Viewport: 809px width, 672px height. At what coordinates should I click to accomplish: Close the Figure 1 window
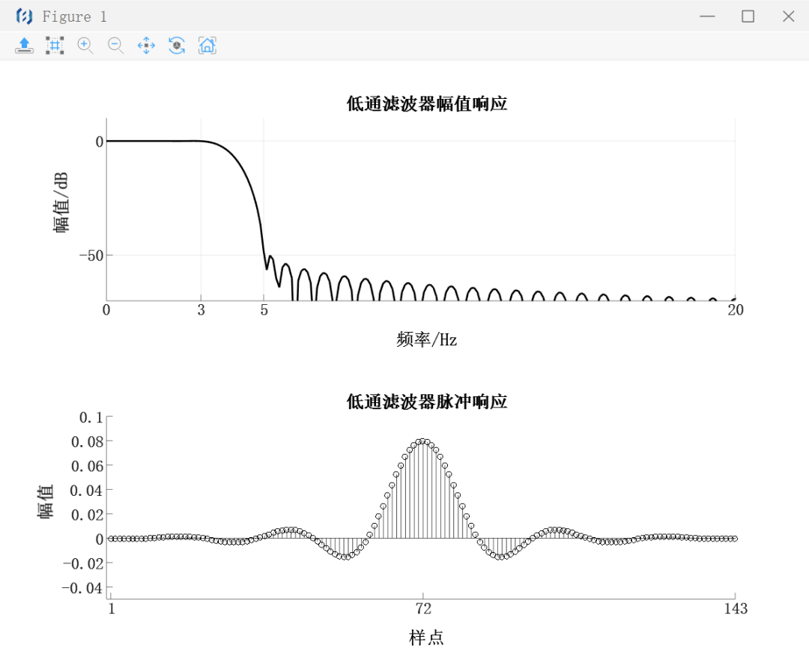(788, 16)
